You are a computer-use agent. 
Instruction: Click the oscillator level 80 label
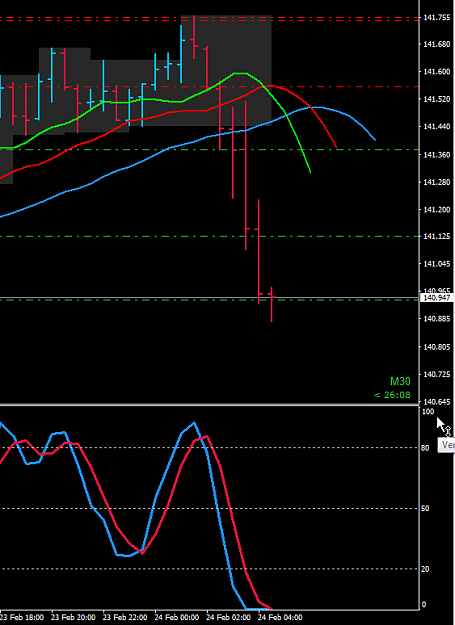426,448
